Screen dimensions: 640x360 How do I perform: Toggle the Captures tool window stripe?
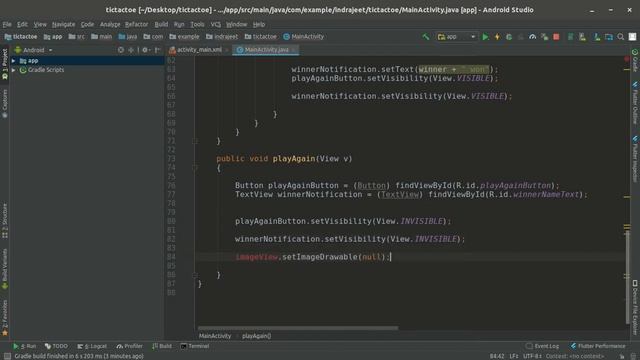coord(5,104)
